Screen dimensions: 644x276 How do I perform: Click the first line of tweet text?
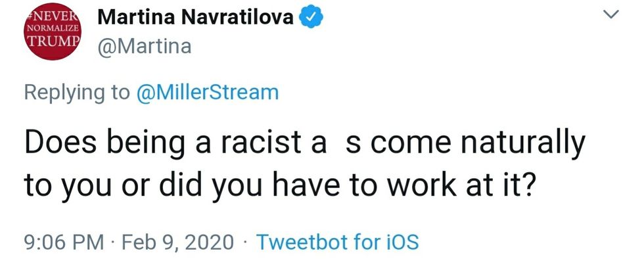click(x=304, y=144)
